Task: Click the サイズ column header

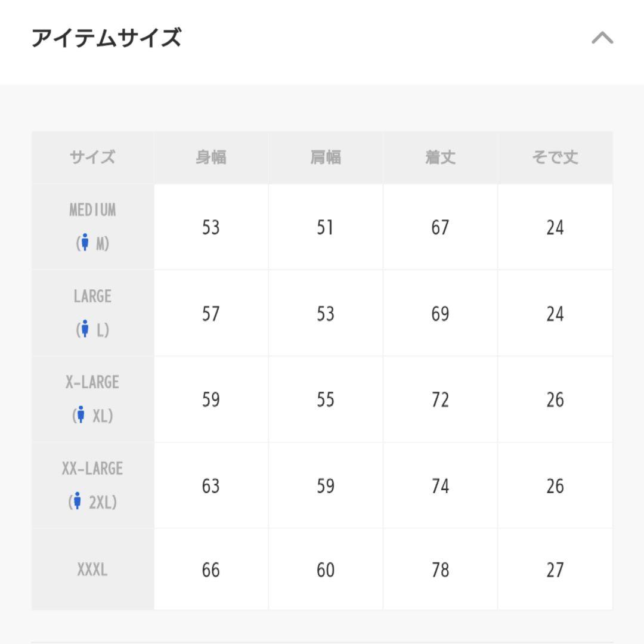Action: click(92, 157)
